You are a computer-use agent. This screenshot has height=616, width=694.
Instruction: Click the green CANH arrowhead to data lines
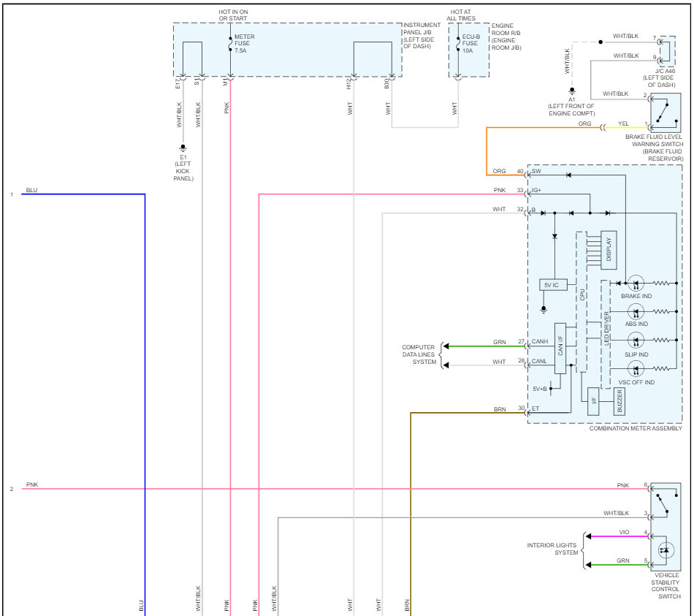pos(446,346)
